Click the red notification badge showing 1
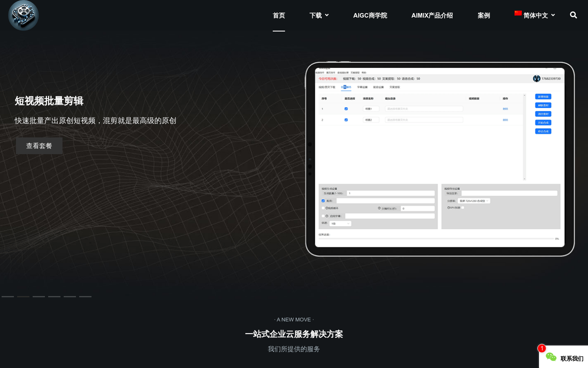This screenshot has height=368, width=588. pyautogui.click(x=541, y=348)
